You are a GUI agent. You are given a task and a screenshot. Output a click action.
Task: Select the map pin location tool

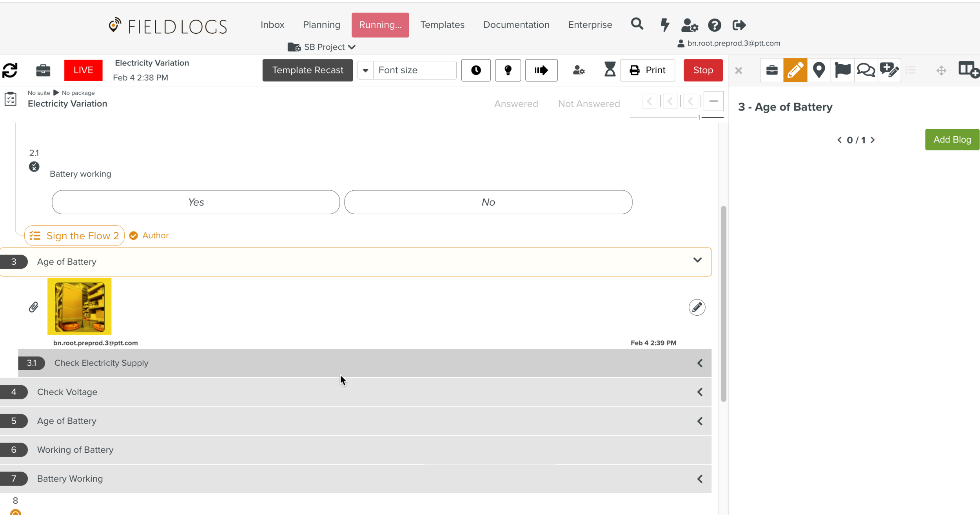click(818, 70)
